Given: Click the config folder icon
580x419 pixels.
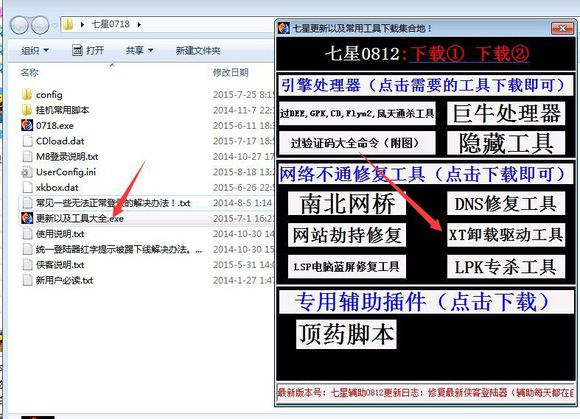Looking at the screenshot, I should click(27, 95).
